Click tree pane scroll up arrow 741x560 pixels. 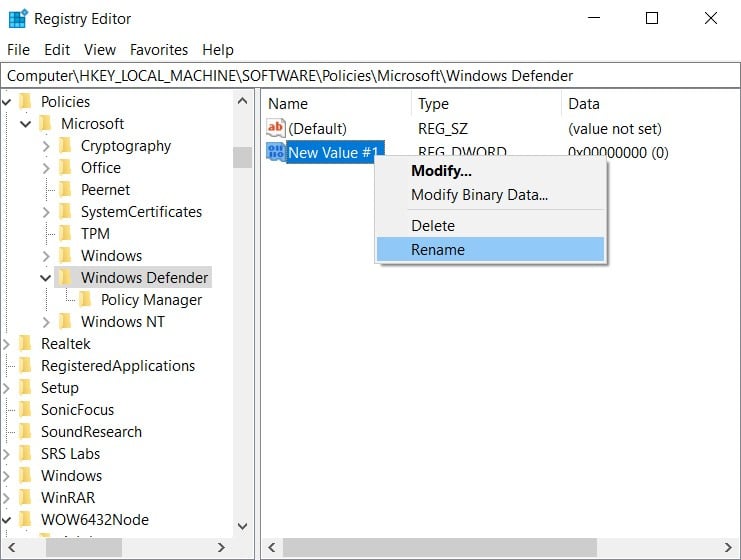(x=242, y=101)
